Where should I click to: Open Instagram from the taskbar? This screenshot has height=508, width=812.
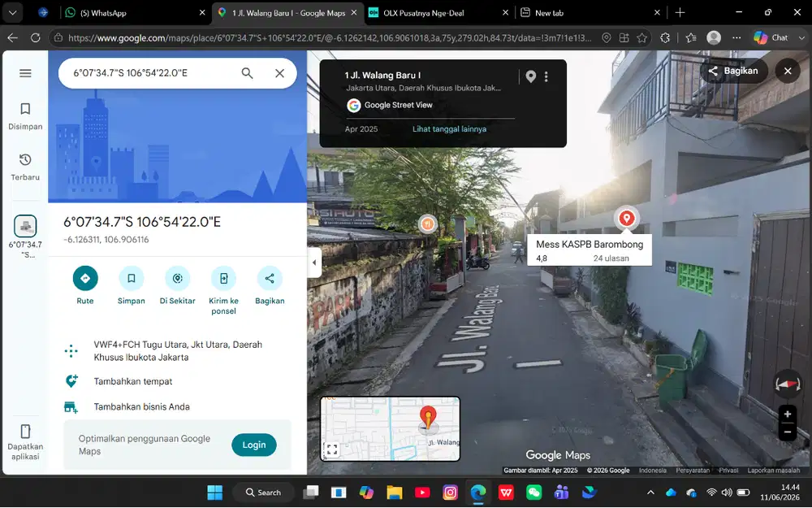[450, 493]
